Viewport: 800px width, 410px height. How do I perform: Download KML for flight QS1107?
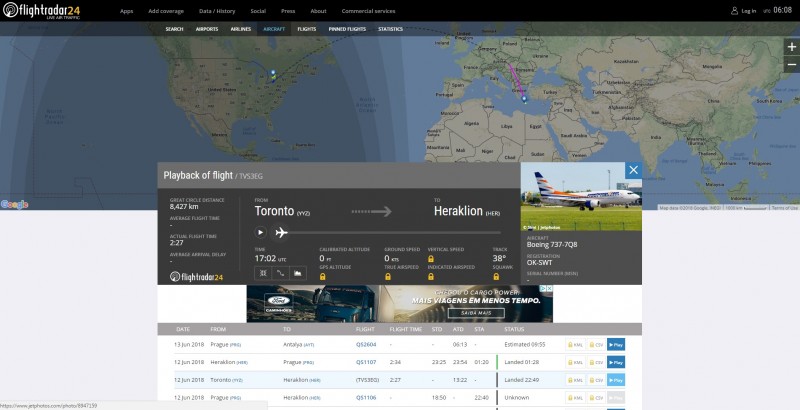[575, 363]
